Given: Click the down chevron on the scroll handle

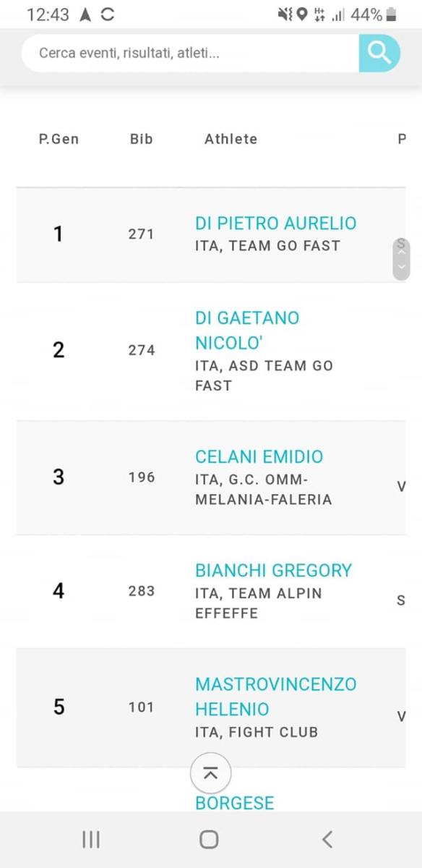Looking at the screenshot, I should (402, 267).
